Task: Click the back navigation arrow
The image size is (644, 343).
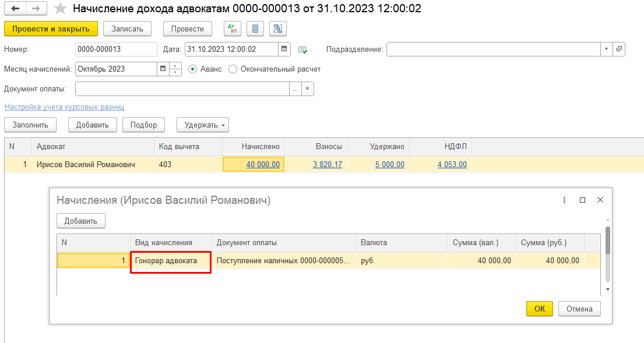Action: coord(15,9)
